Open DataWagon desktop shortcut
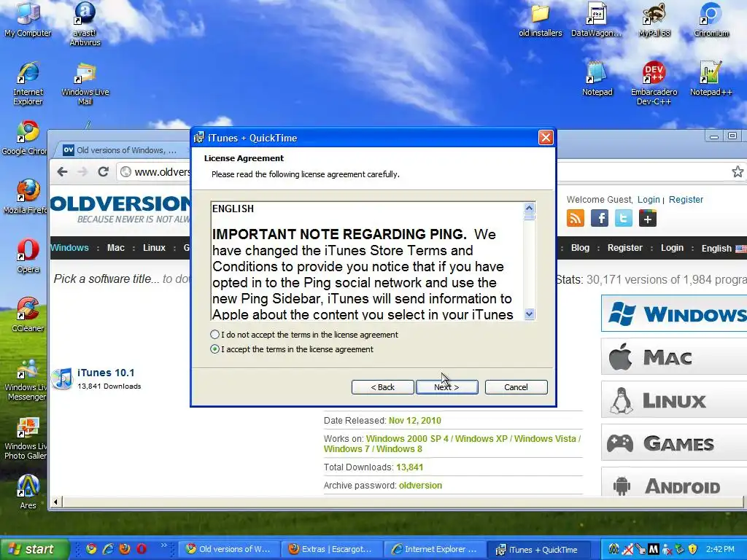Image resolution: width=747 pixels, height=560 pixels. 597,19
